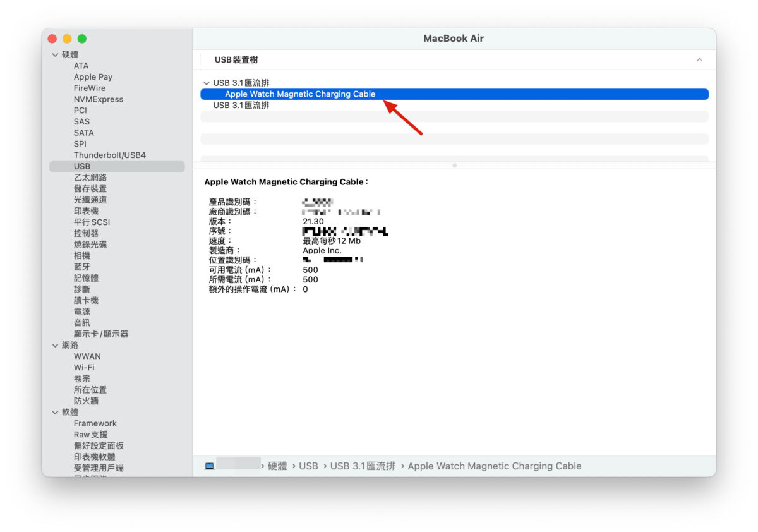Open 儲存裝置 in the sidebar
Screen dimensions: 758x532
tap(90, 188)
